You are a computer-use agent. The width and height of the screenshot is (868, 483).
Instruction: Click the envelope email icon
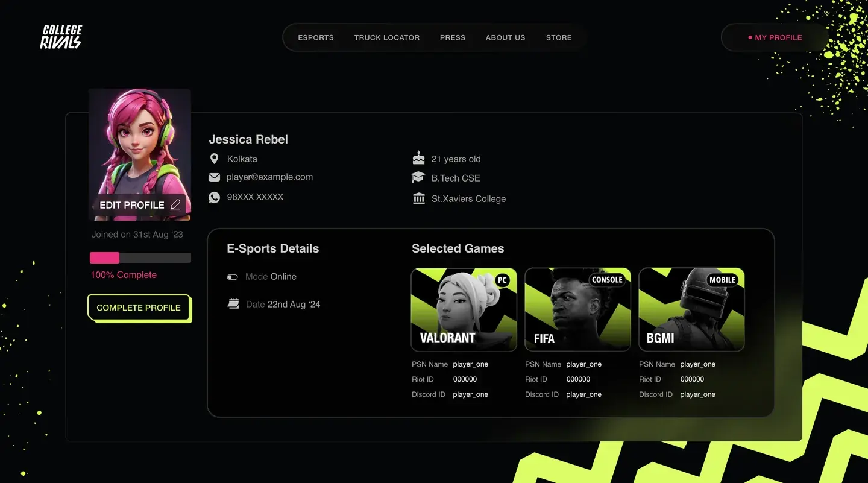point(214,177)
